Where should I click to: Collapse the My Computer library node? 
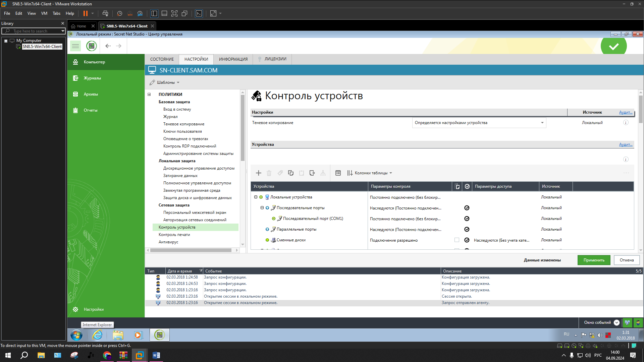click(x=6, y=41)
